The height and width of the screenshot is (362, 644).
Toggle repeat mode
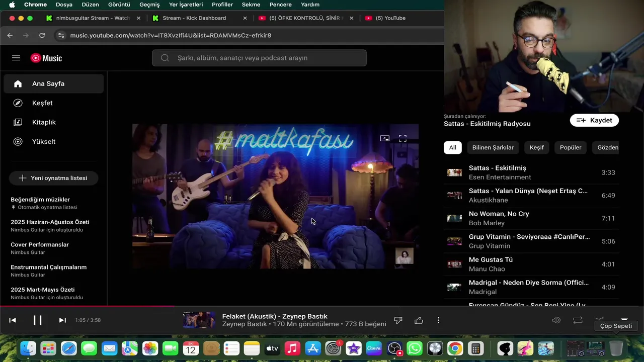pos(578,320)
